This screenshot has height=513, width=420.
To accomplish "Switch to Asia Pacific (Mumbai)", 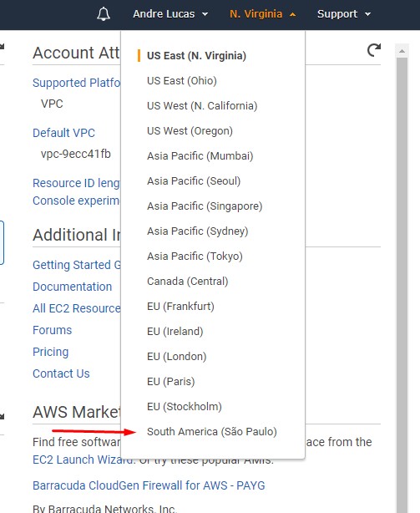I will 200,156.
